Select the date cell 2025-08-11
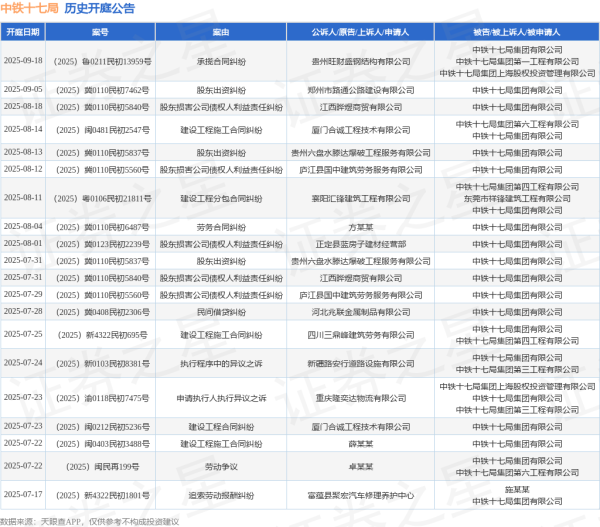The height and width of the screenshot is (527, 600). tap(23, 198)
